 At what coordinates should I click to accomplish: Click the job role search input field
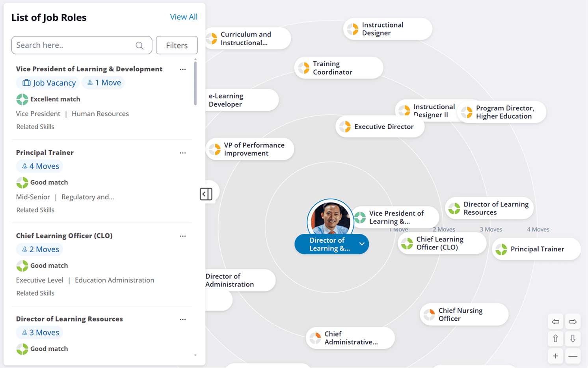(x=71, y=45)
